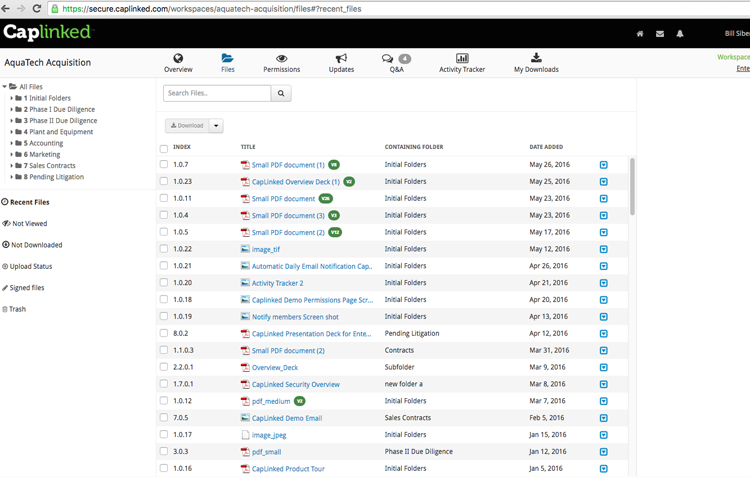Click browser back arrow
Screen dimensions: 750x480
click(6, 9)
